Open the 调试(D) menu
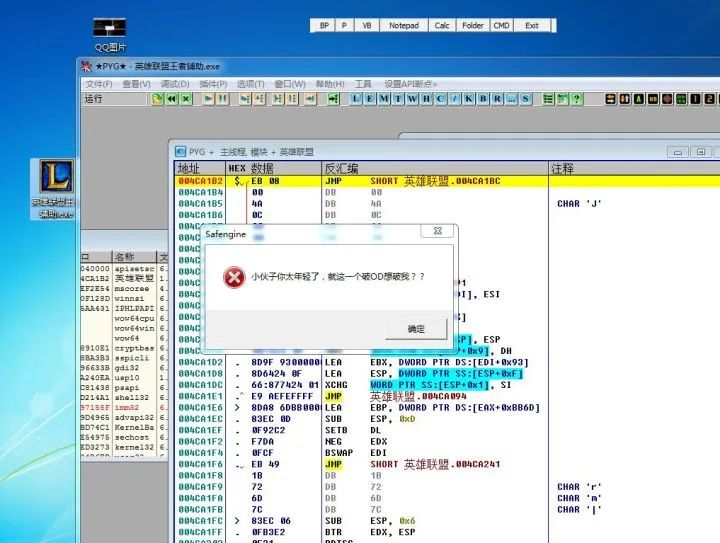This screenshot has width=720, height=543. pos(175,84)
